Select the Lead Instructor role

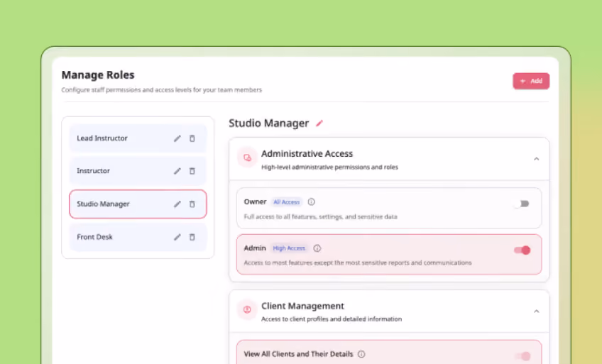(138, 138)
